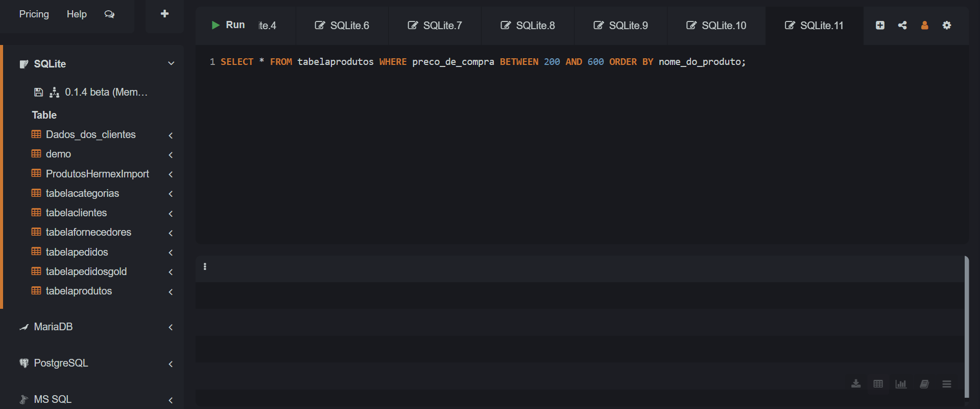Expand tabelaprodutos chevron
980x409 pixels.
coord(171,292)
